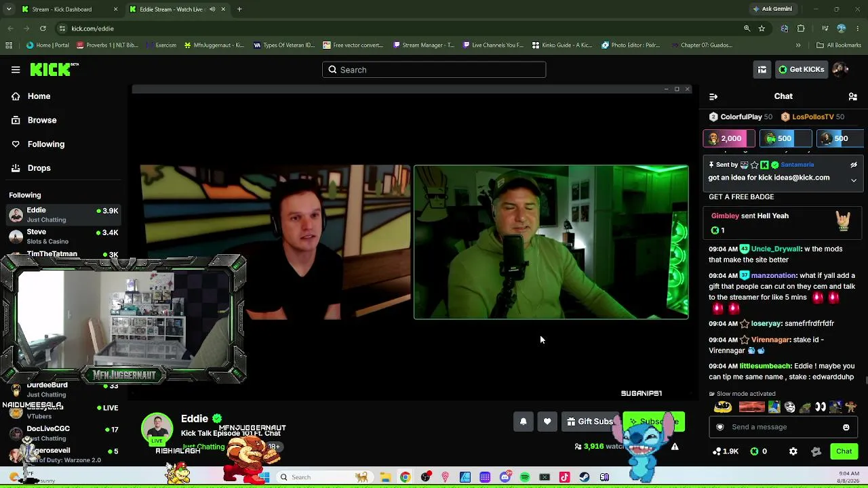Click the Kick search field
The width and height of the screenshot is (868, 488).
point(434,70)
